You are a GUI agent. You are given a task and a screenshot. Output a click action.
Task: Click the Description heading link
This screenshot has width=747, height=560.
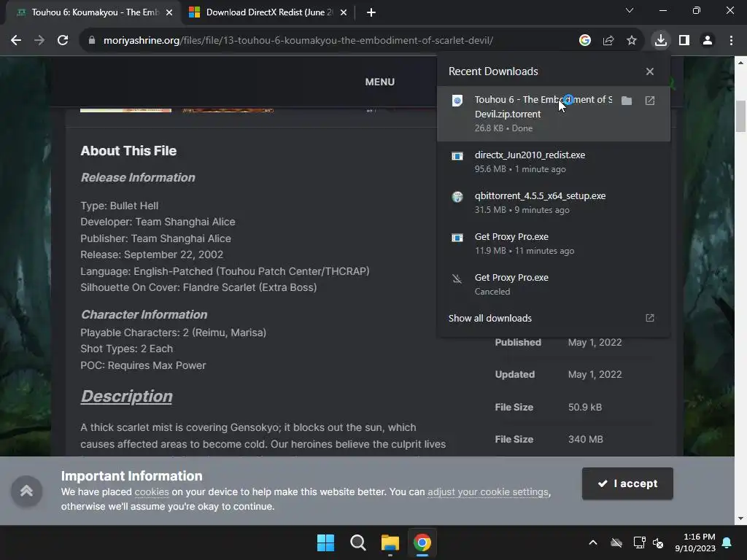coord(127,396)
